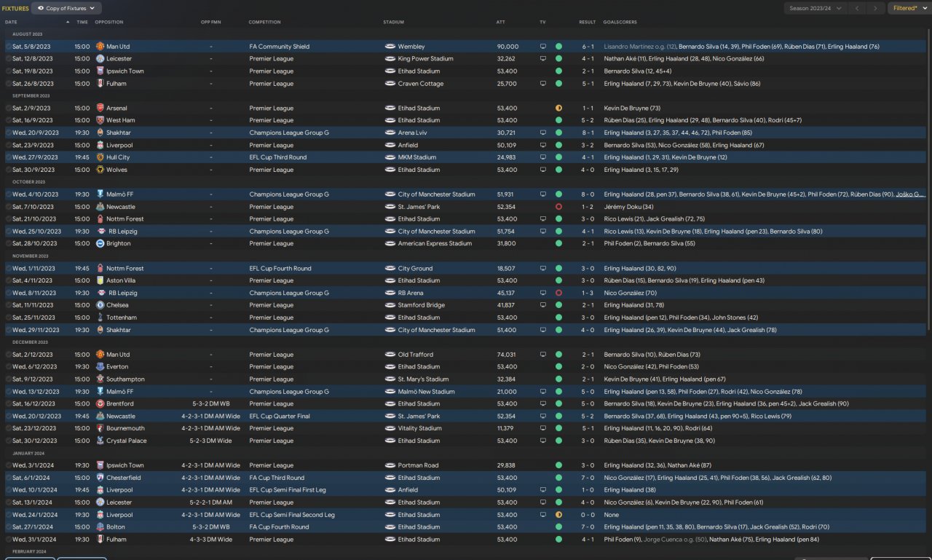Viewport: 932px width, 560px height.
Task: Sort by the Opposition column header
Action: (109, 23)
